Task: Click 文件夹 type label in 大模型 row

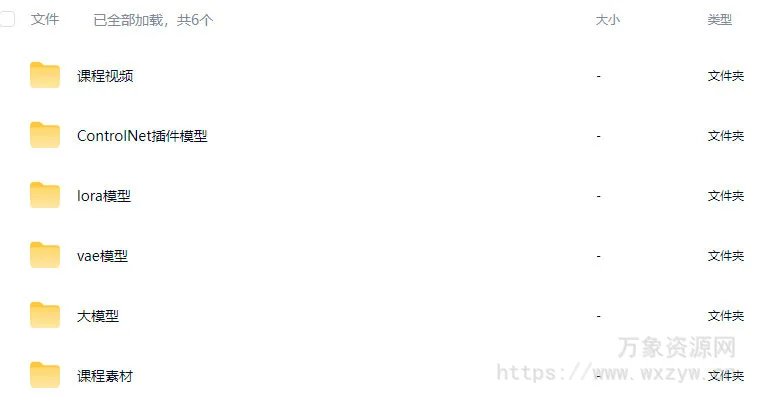Action: tap(725, 316)
